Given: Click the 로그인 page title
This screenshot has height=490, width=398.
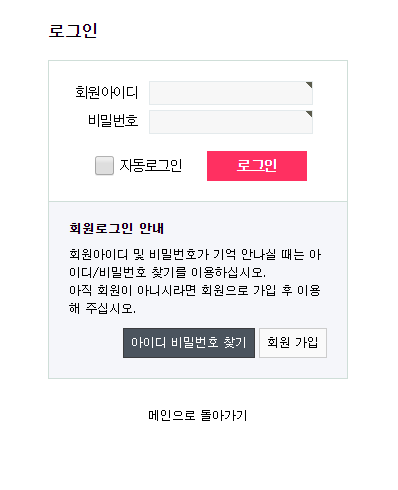Looking at the screenshot, I should [73, 31].
